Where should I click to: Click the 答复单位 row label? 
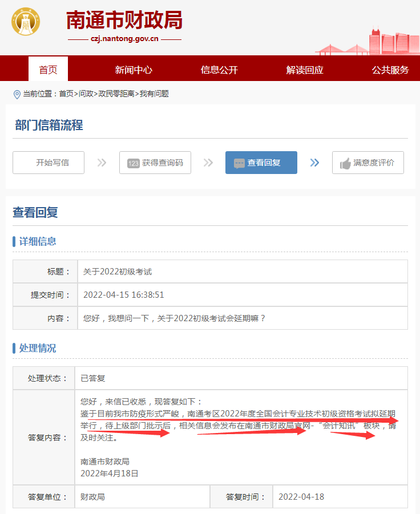click(47, 497)
